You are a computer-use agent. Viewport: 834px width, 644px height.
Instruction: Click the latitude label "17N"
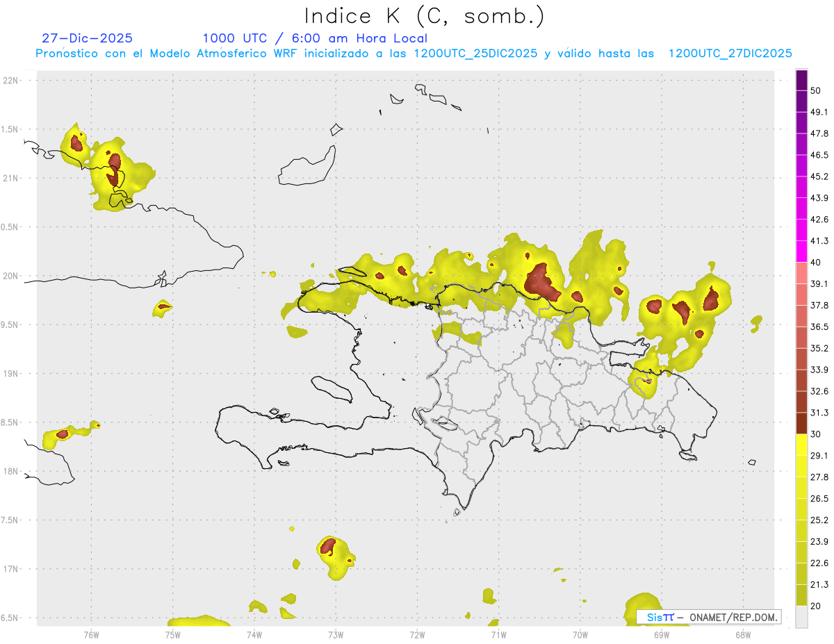pos(12,569)
